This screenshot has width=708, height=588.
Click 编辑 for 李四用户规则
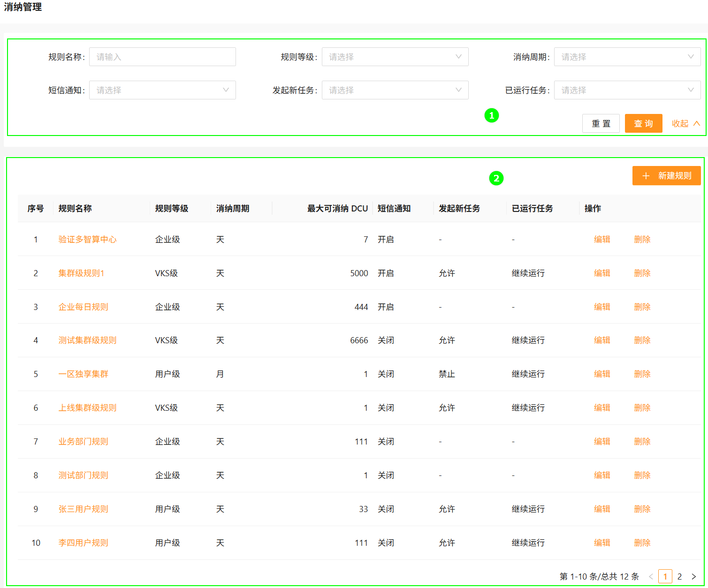[601, 543]
